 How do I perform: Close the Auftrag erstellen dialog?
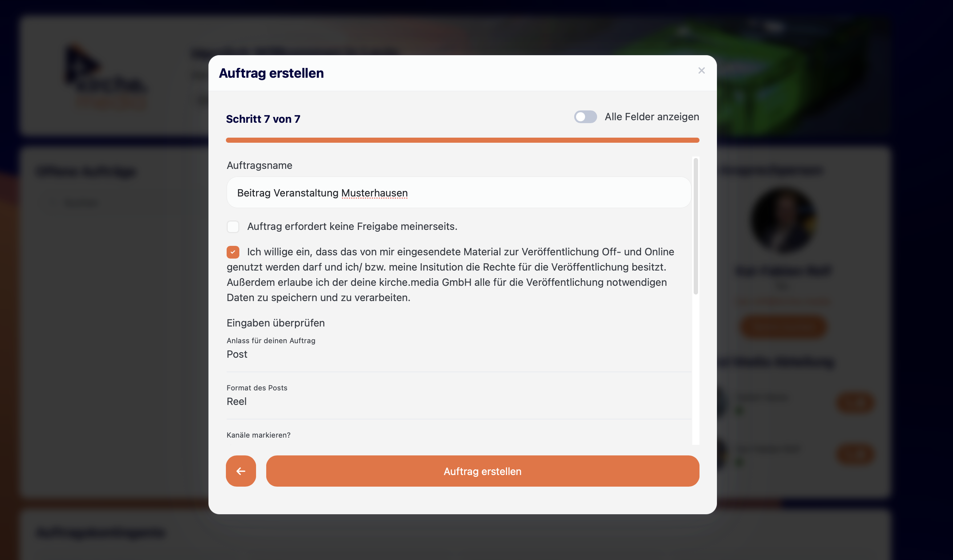(701, 71)
